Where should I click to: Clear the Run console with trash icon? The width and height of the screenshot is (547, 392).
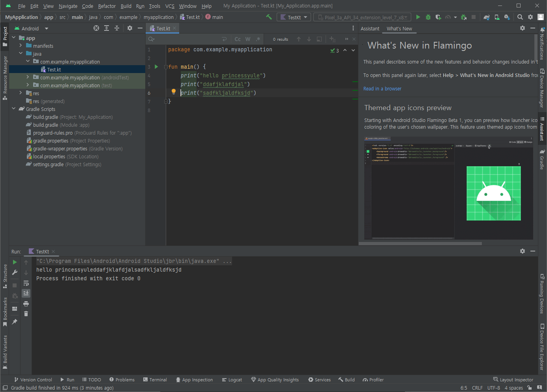point(26,314)
